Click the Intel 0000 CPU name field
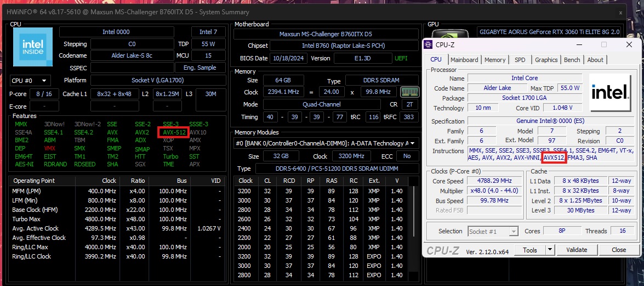644x286 pixels. click(x=116, y=32)
